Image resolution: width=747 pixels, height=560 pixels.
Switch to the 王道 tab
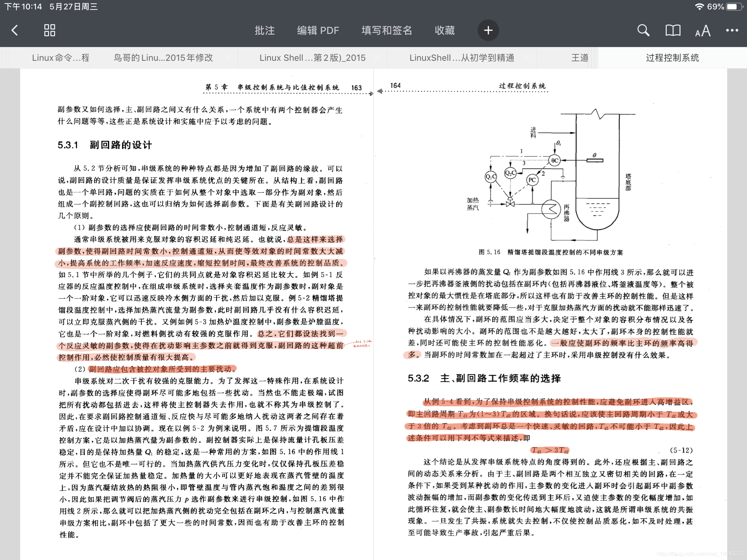[x=579, y=58]
